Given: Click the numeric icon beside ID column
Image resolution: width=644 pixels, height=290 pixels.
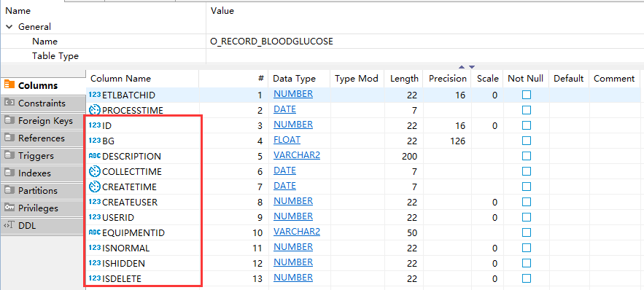Looking at the screenshot, I should [x=95, y=125].
